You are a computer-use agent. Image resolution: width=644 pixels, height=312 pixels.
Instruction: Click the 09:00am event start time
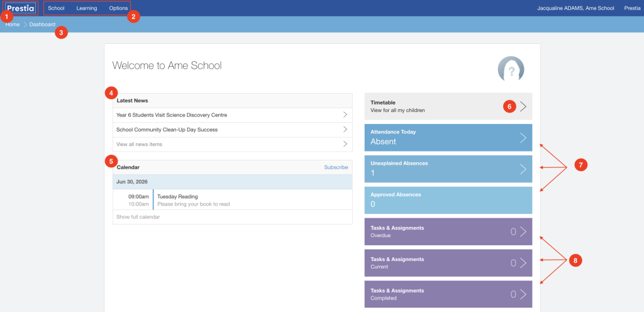[x=138, y=197]
